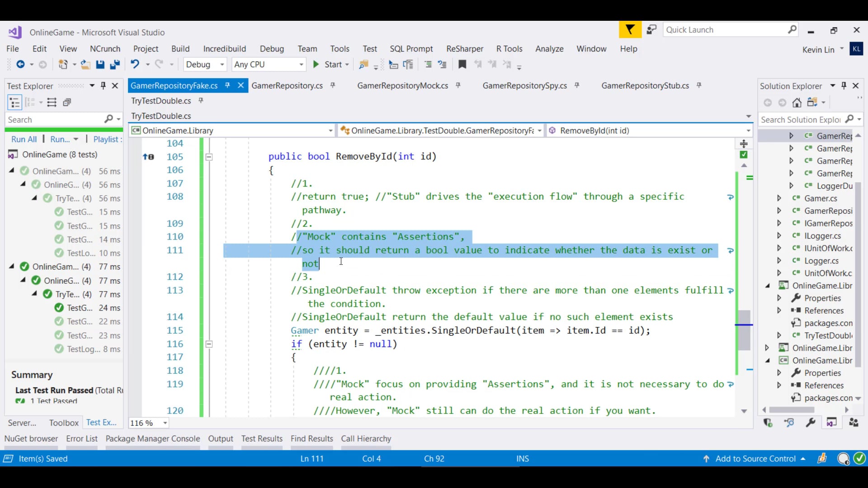Click the Save All toolbar icon

pos(115,65)
